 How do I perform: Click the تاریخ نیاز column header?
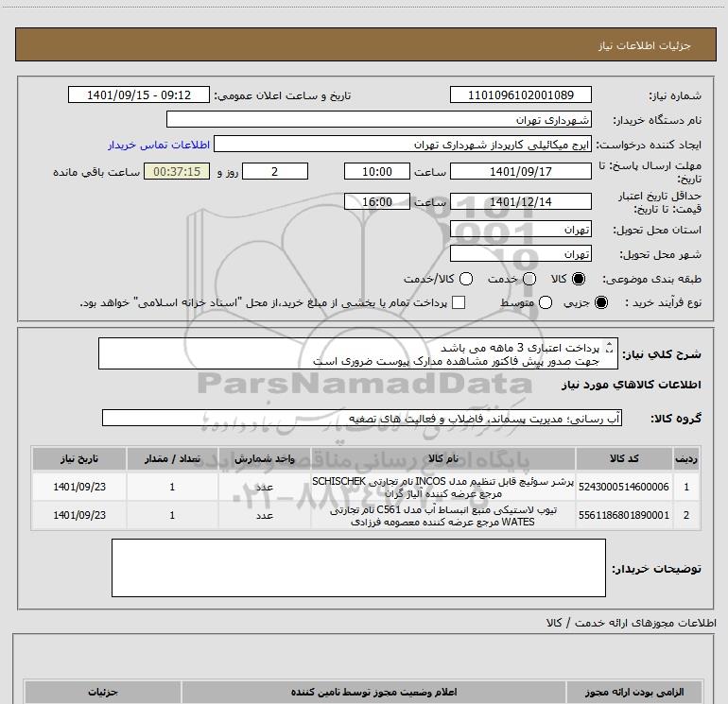click(79, 458)
